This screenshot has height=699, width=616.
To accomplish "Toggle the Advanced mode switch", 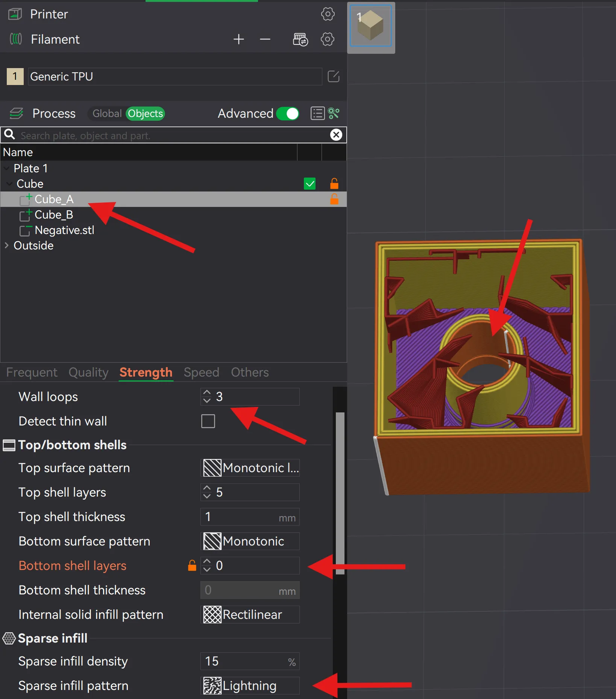I will click(x=288, y=113).
